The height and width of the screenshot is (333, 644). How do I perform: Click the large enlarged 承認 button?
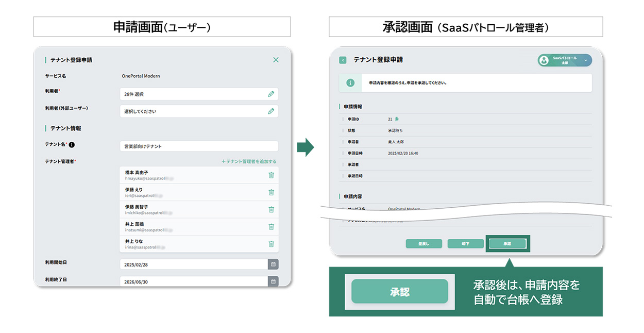(400, 292)
